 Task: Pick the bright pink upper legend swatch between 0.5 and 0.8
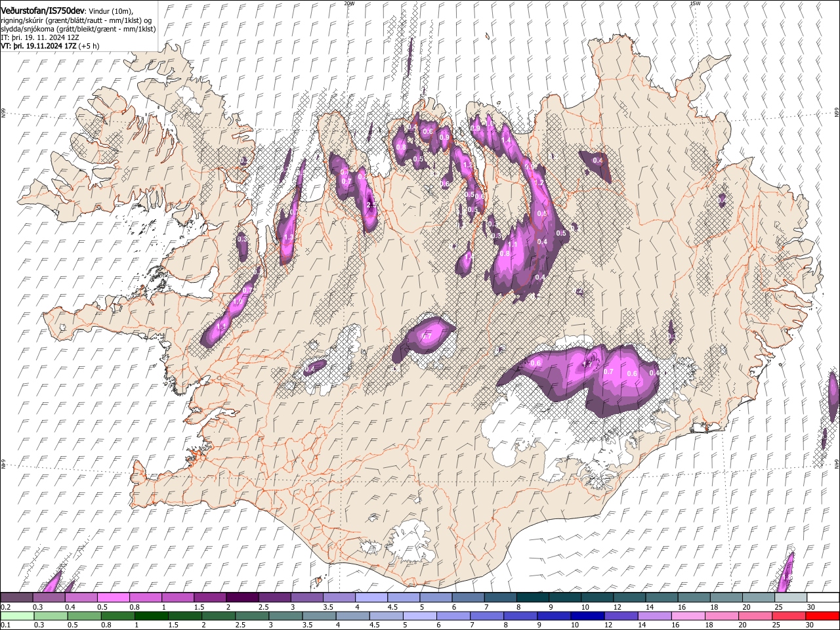click(113, 597)
